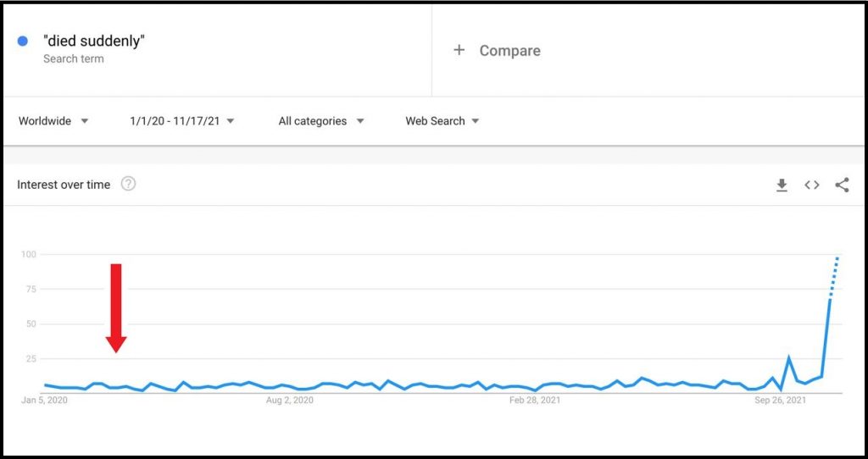
Task: Click the embed code icon
Action: [x=812, y=185]
